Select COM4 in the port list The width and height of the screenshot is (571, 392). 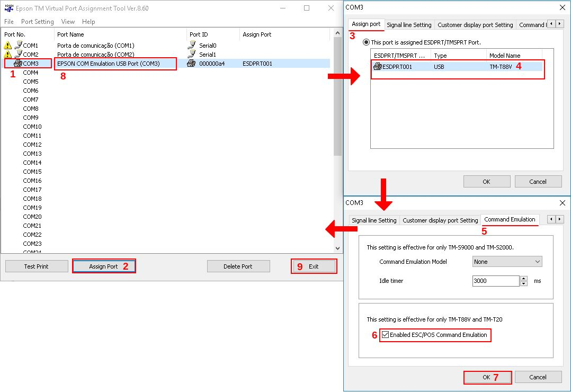(31, 73)
